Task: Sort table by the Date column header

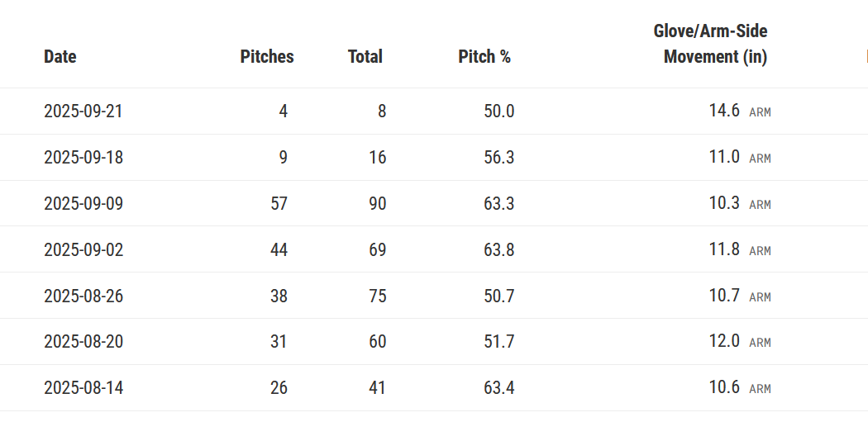Action: point(60,57)
